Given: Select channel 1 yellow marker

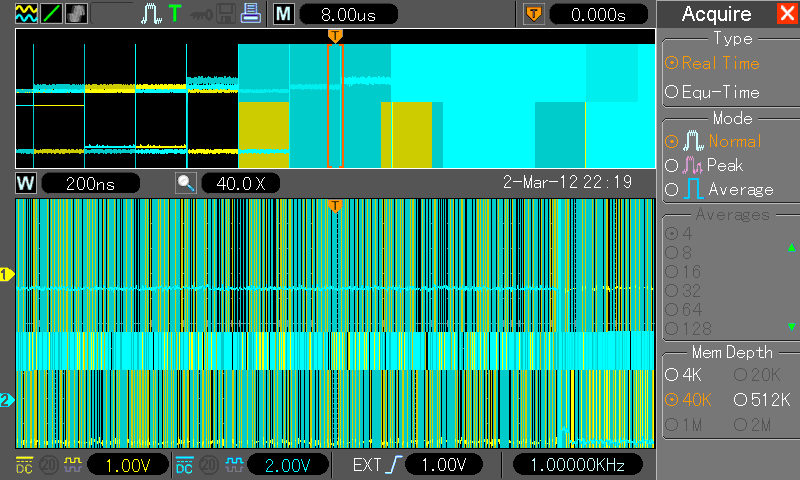Looking at the screenshot, I should (x=7, y=274).
